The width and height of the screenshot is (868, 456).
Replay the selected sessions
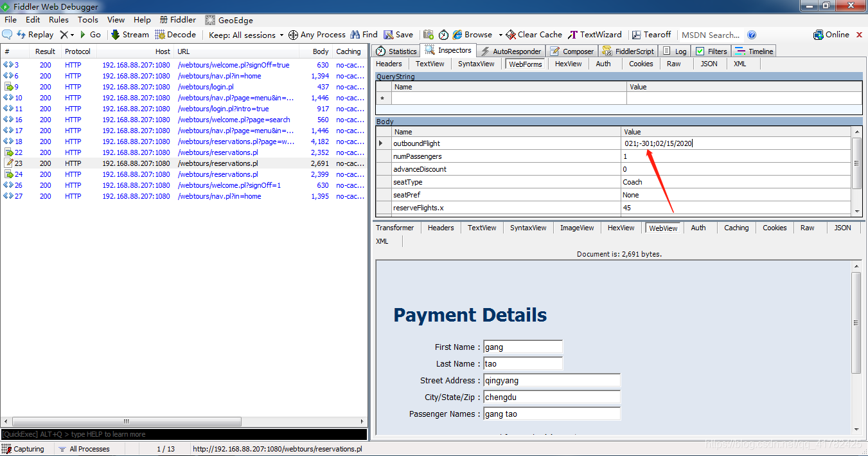coord(35,35)
